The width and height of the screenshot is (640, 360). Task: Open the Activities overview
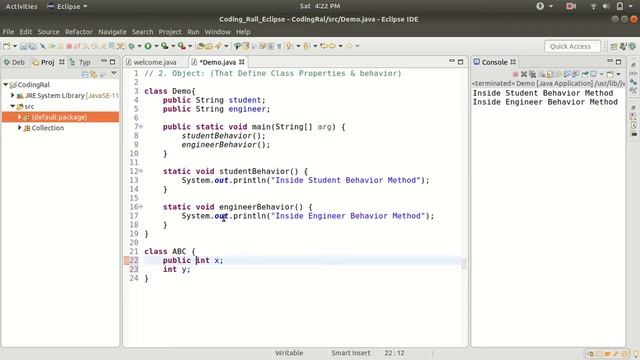click(x=21, y=6)
